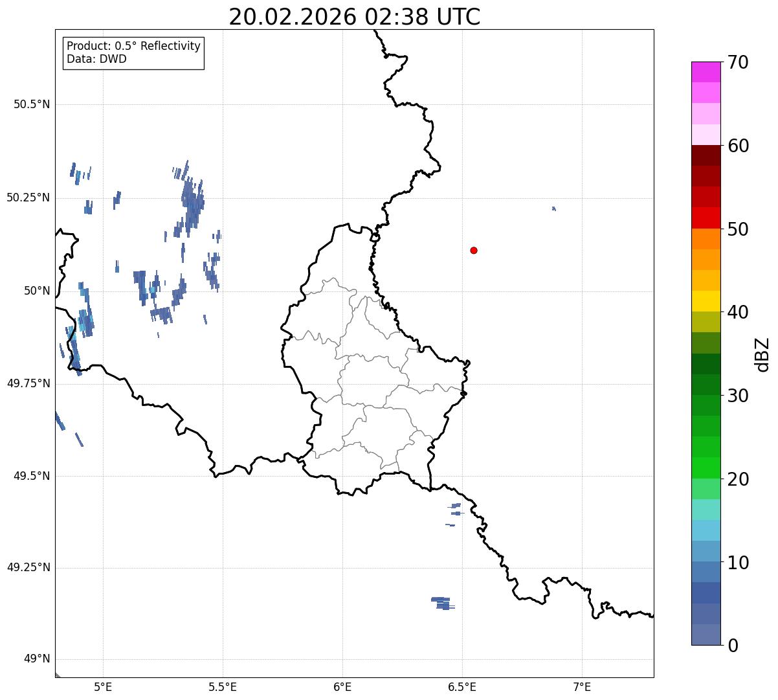Click the 50.5°N latitude axis label
Viewport: 778px width, 700px height.
point(32,104)
